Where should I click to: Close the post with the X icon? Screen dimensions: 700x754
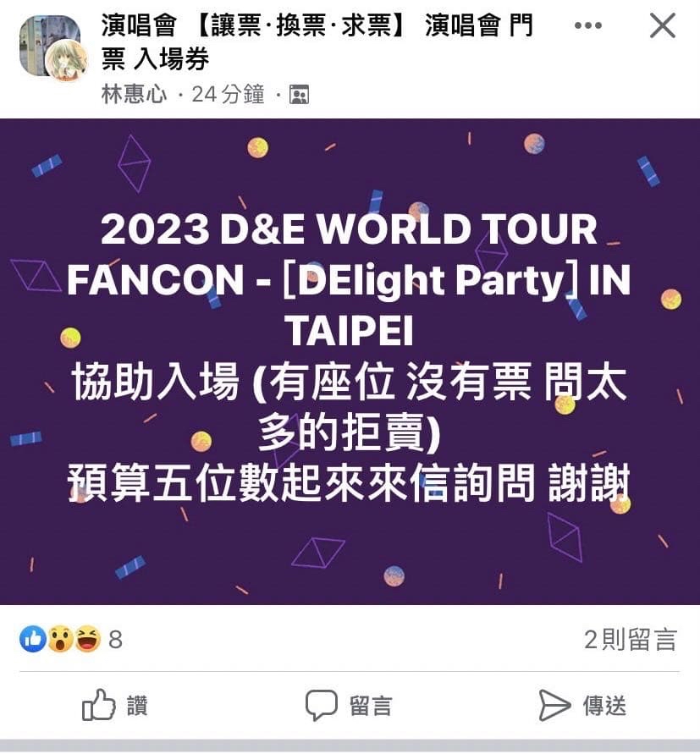663,25
